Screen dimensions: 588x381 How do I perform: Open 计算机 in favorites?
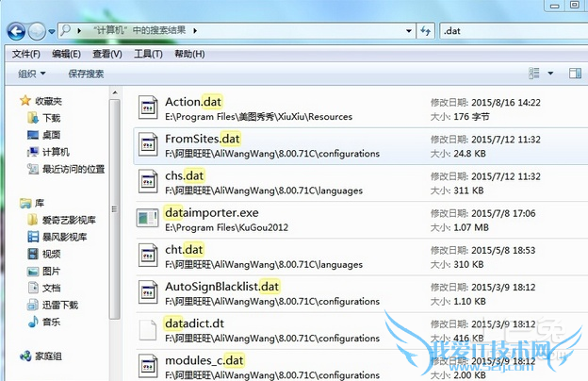point(56,152)
